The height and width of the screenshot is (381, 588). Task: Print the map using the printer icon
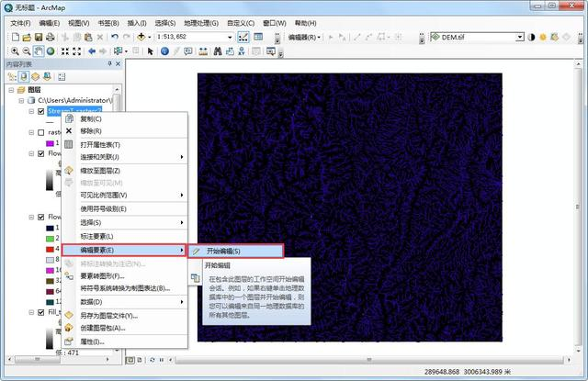(x=50, y=37)
